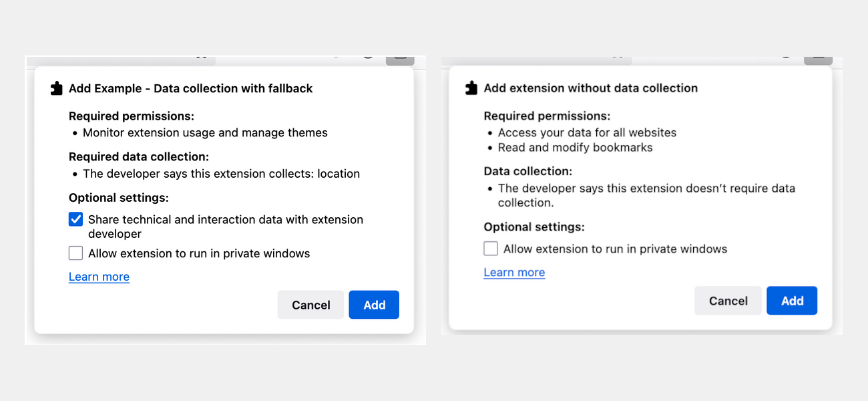Viewport: 868px width, 401px height.
Task: Click Cancel in the left dialog
Action: click(310, 305)
